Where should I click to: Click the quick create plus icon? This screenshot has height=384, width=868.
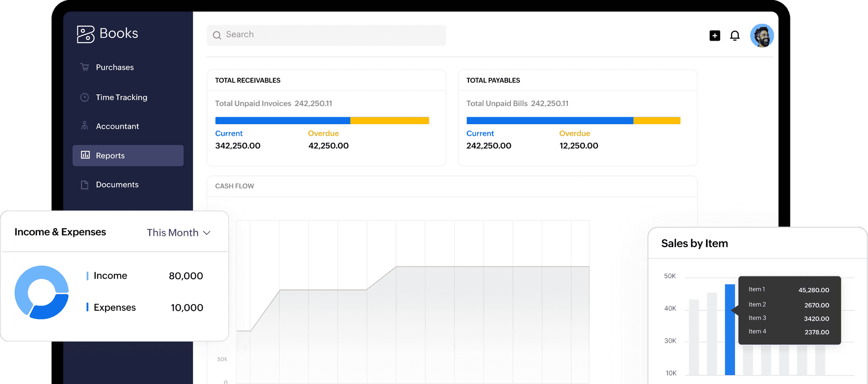click(x=715, y=36)
